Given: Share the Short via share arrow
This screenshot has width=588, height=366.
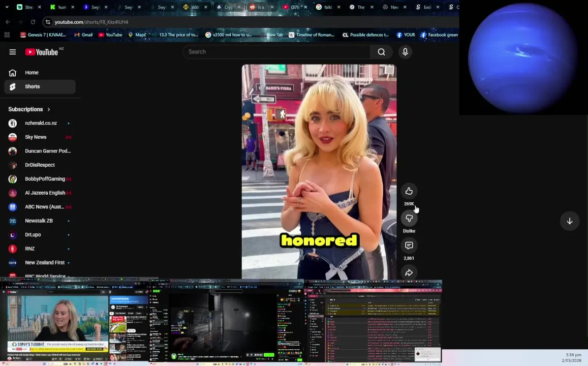Looking at the screenshot, I should click(409, 272).
